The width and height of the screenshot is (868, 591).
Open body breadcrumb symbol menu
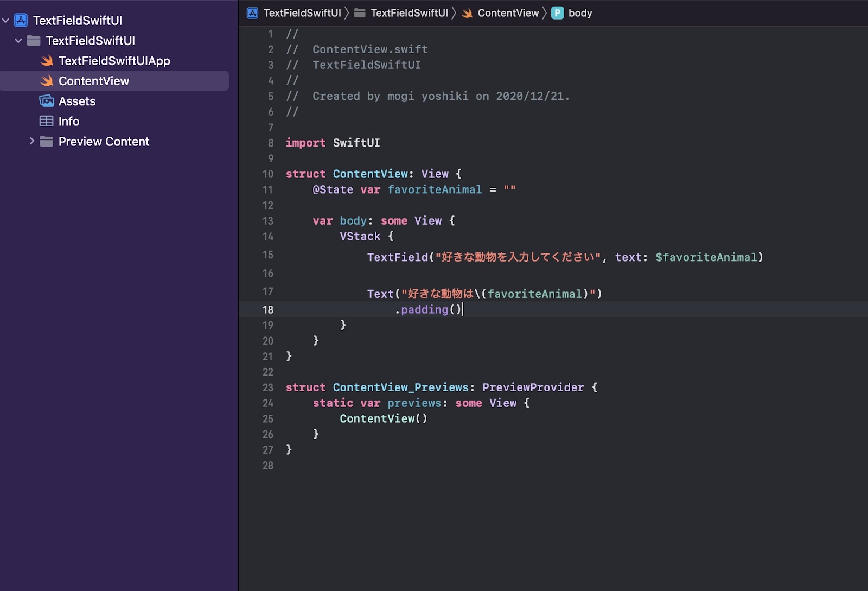[580, 13]
